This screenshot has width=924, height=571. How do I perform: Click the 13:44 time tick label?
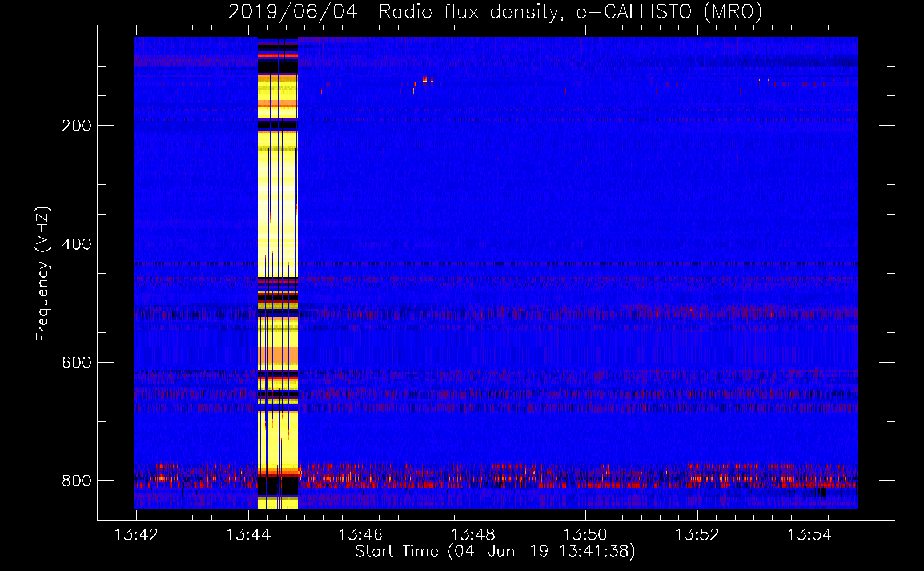coord(248,535)
